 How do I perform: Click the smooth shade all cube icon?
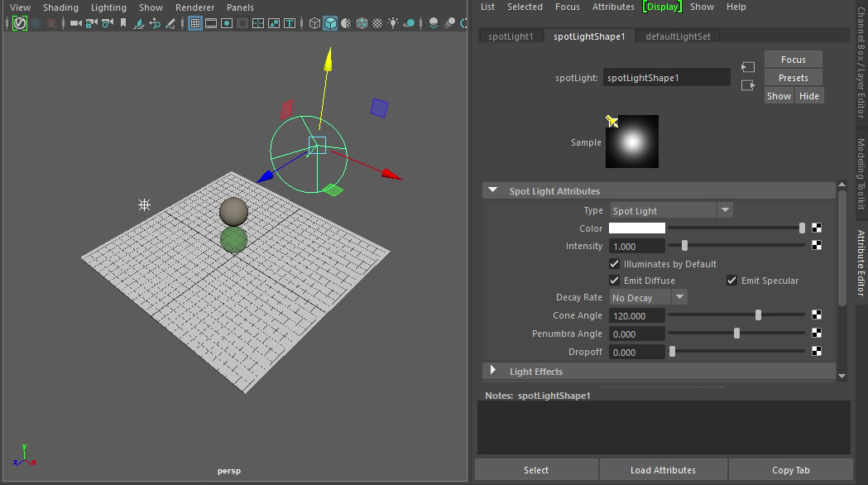pyautogui.click(x=330, y=23)
